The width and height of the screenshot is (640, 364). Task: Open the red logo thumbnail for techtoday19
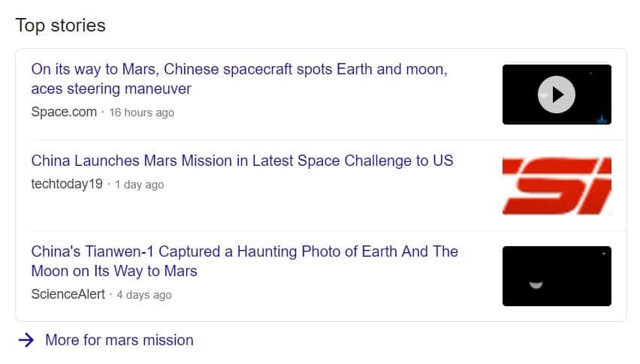tap(557, 185)
